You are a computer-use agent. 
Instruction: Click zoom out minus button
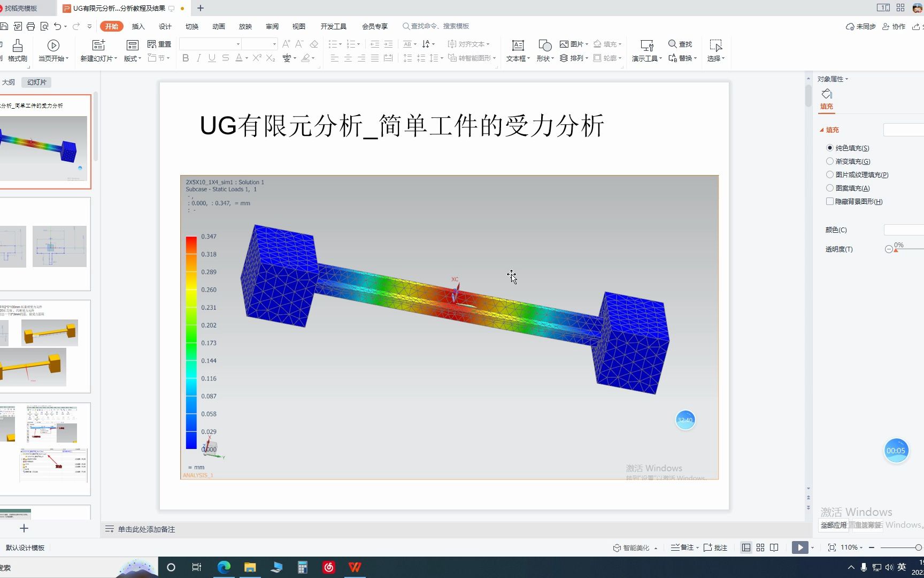pyautogui.click(x=872, y=547)
